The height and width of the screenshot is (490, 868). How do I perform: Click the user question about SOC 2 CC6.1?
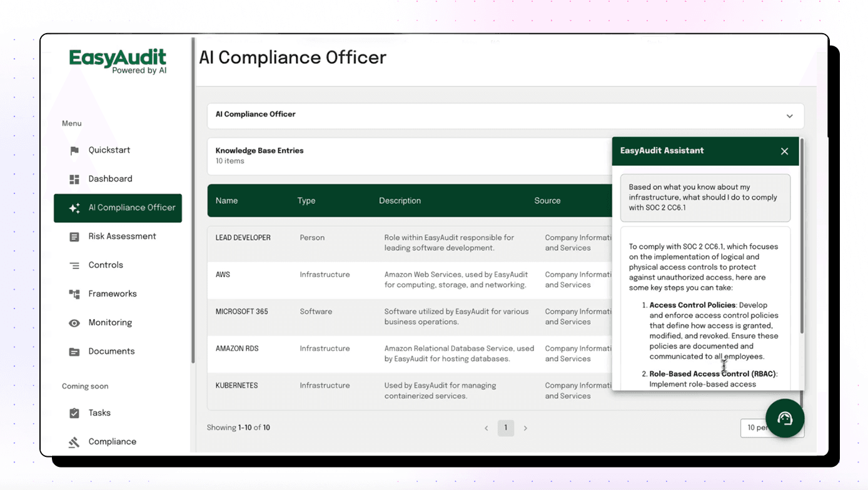coord(705,198)
